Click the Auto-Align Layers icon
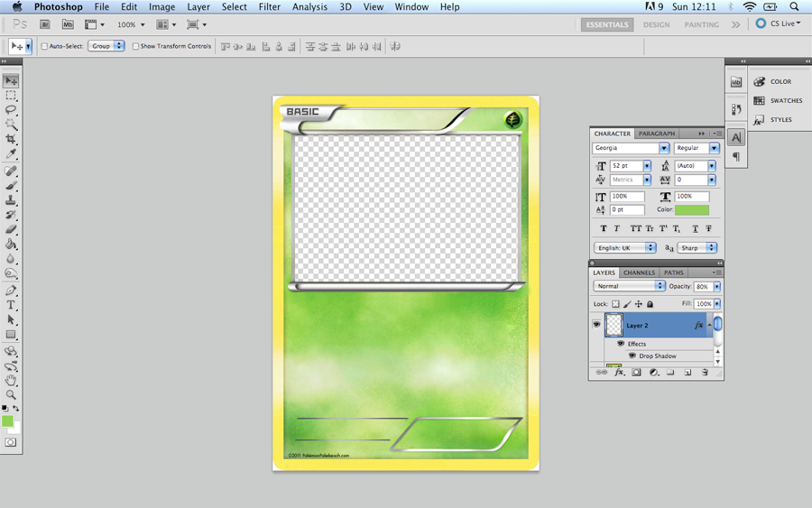This screenshot has height=508, width=812. [396, 47]
